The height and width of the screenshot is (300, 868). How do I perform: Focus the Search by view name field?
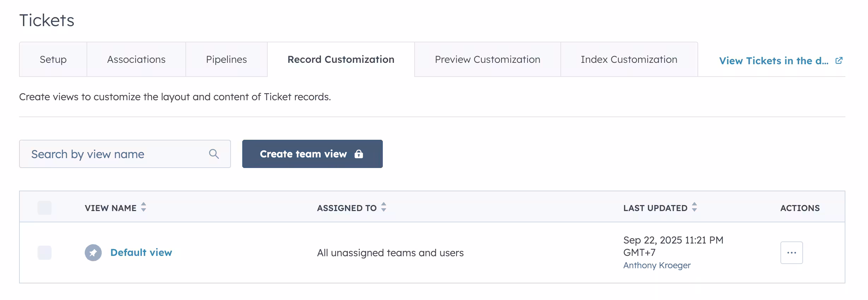[x=125, y=154]
